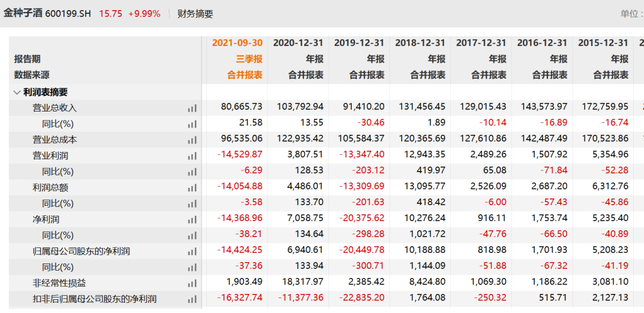This screenshot has width=644, height=313.
Task: Open chart icon for 净利润 同比(%) row
Action: point(192,235)
